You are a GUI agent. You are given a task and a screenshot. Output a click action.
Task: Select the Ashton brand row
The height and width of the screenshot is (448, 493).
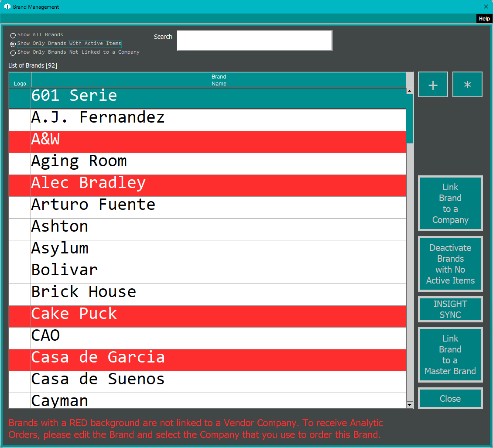click(207, 229)
